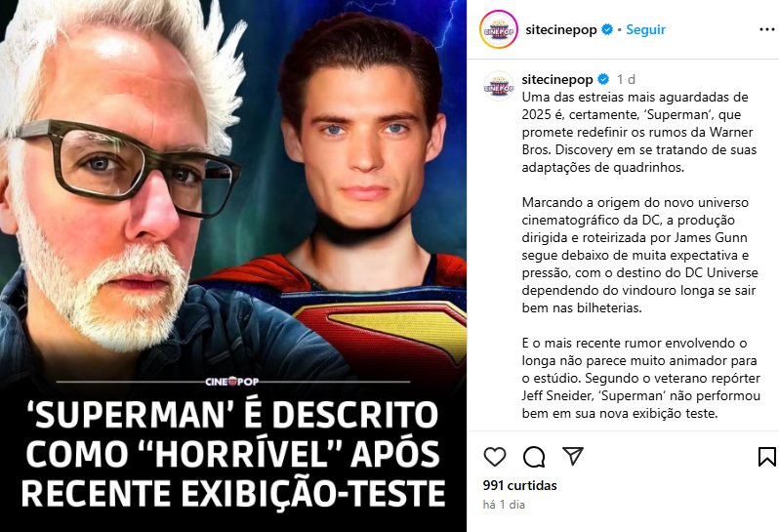The height and width of the screenshot is (532, 779).
Task: Click the verified badge beside header username
Action: pyautogui.click(x=607, y=30)
